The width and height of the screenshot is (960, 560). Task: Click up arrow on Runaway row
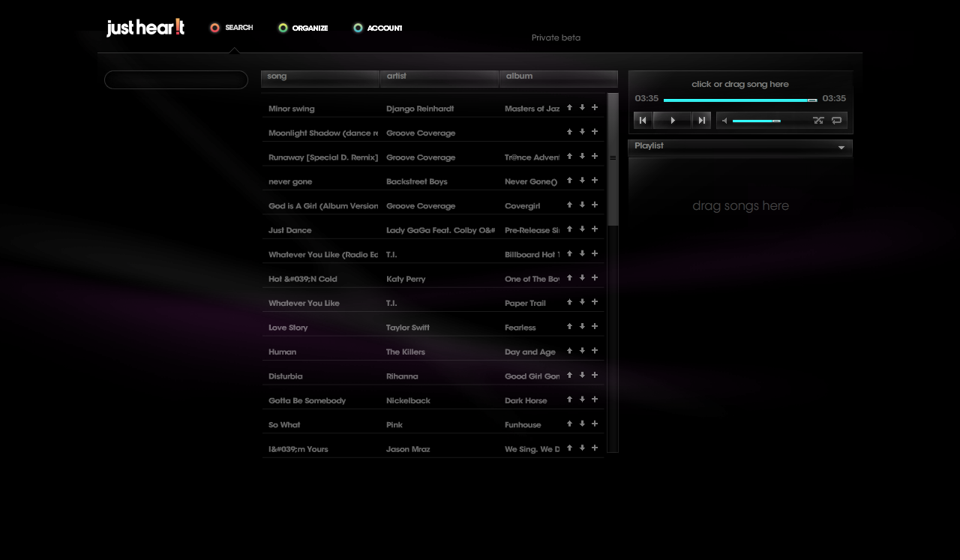pyautogui.click(x=569, y=156)
